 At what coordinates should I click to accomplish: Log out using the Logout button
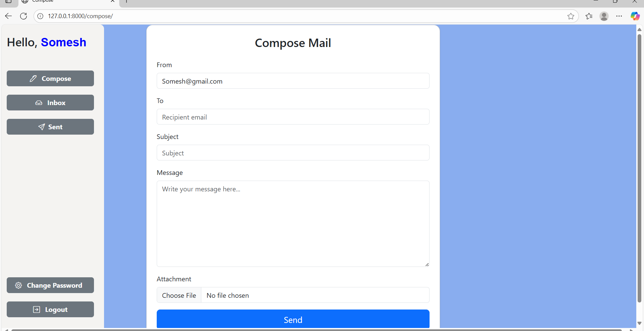50,310
